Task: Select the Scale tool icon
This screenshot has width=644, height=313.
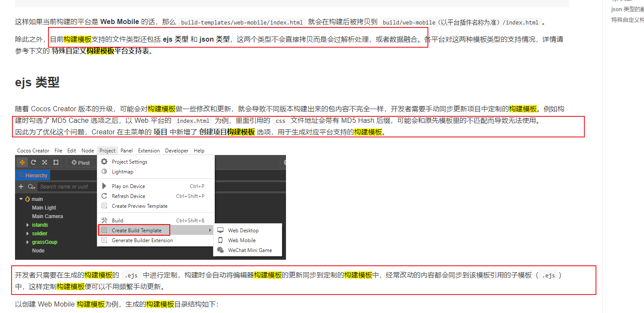Action: 45,163
